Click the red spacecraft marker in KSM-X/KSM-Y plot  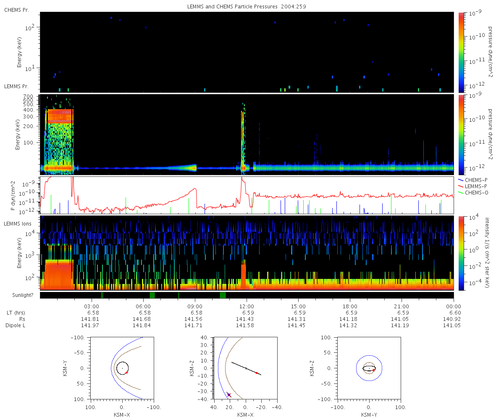126,373
